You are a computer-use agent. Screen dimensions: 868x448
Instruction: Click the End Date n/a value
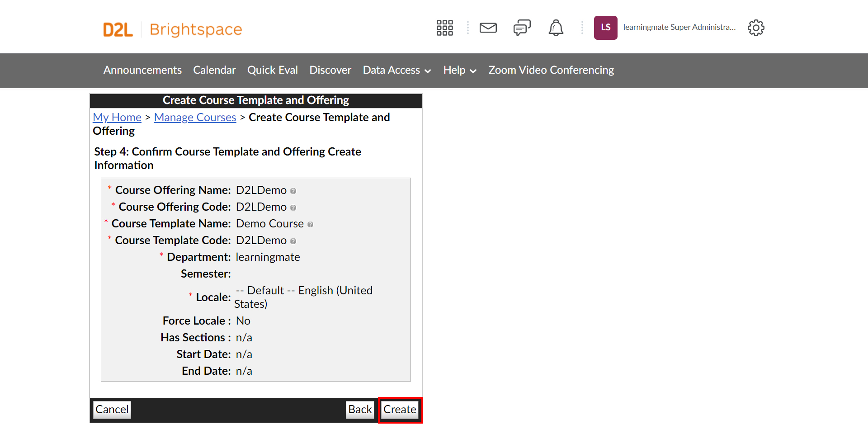point(244,371)
